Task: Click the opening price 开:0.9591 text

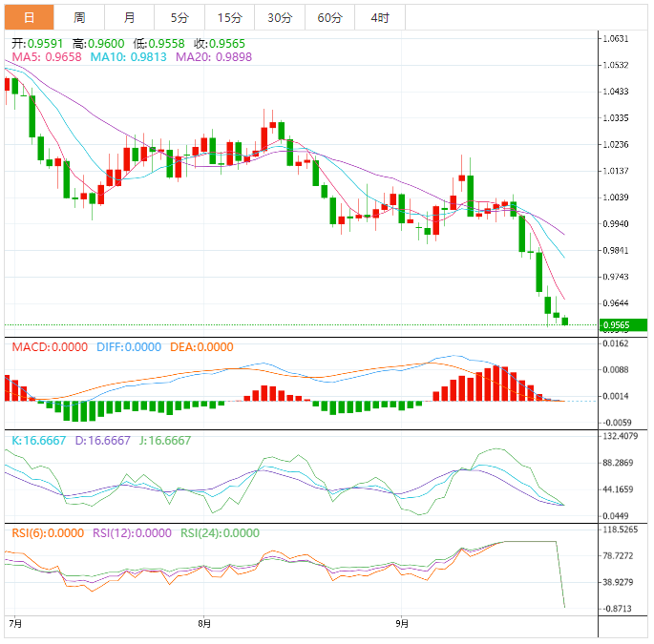Action: [x=37, y=43]
